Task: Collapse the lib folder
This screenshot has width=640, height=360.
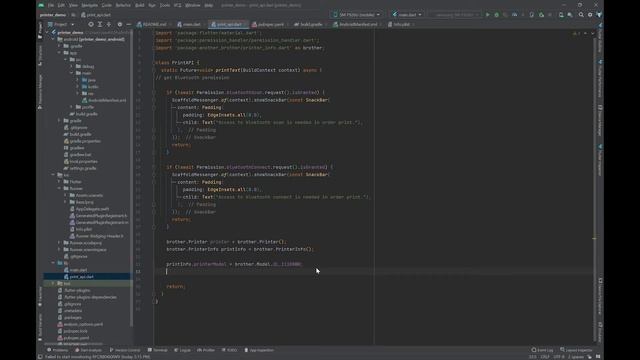Action: click(53, 263)
